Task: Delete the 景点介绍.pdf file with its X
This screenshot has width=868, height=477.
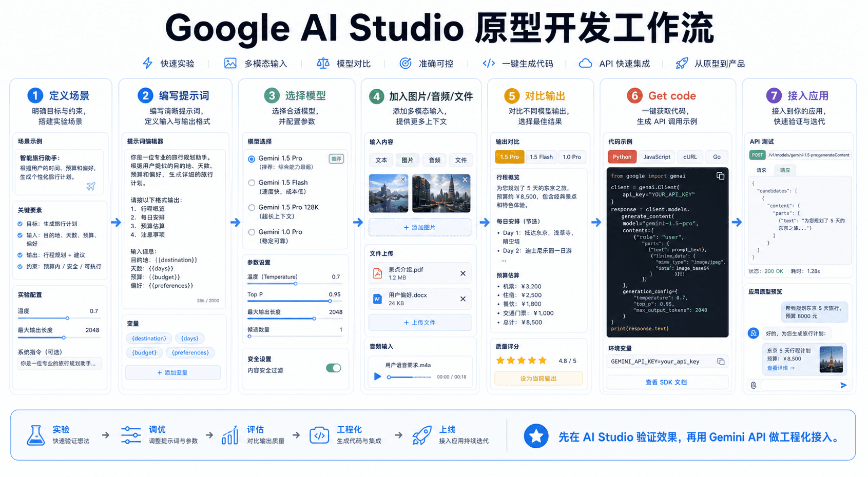Action: point(462,273)
